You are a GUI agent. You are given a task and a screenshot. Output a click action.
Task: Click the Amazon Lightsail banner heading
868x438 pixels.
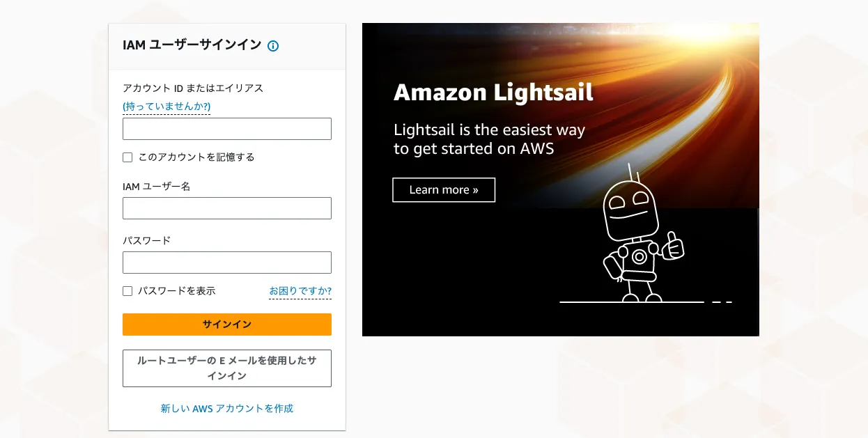493,93
